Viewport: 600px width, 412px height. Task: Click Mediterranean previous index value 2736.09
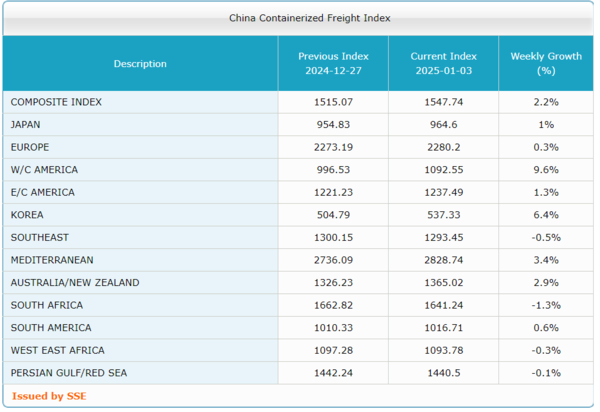pos(333,260)
